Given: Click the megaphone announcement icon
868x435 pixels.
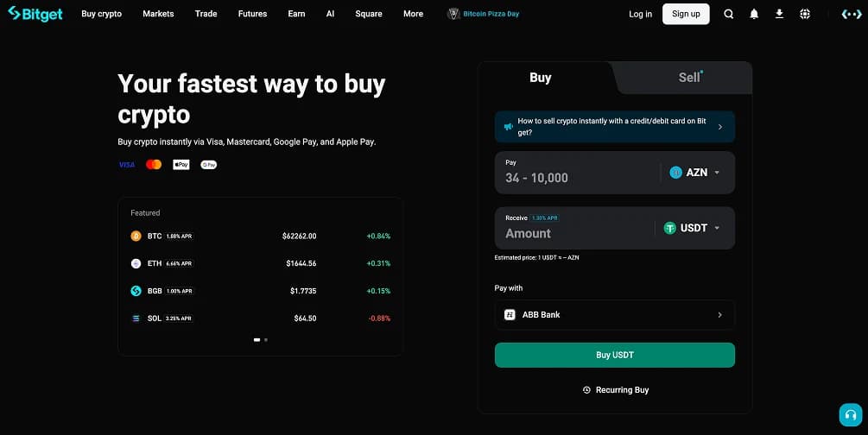Looking at the screenshot, I should pos(508,127).
